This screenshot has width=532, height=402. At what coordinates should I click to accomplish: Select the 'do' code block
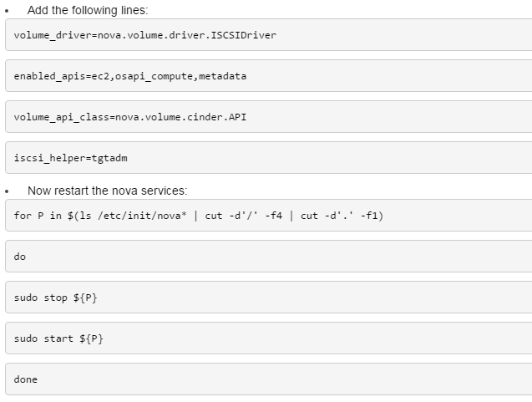tap(268, 256)
